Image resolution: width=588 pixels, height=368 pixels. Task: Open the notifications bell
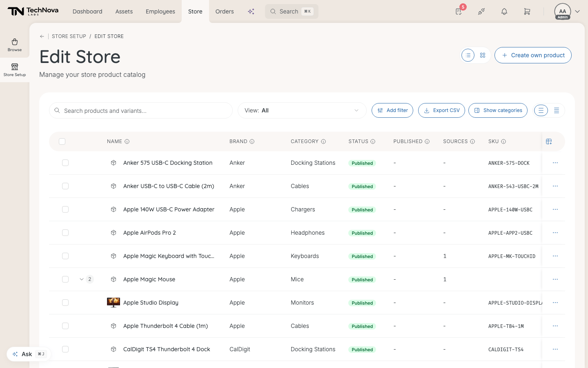click(x=504, y=11)
